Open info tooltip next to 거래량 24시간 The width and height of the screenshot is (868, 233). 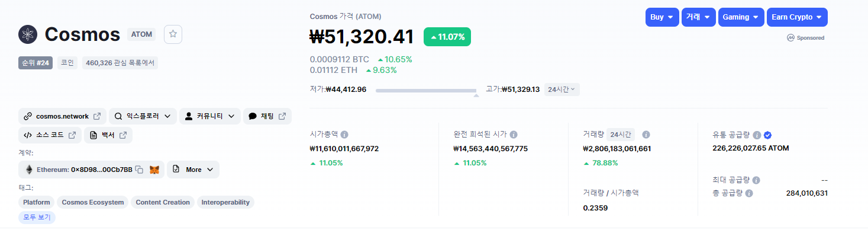pyautogui.click(x=646, y=135)
